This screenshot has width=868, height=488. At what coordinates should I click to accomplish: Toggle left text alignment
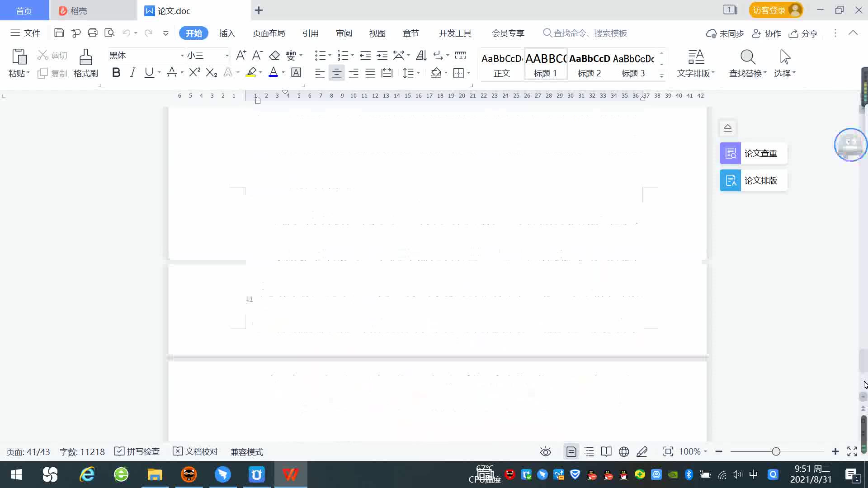[320, 72]
